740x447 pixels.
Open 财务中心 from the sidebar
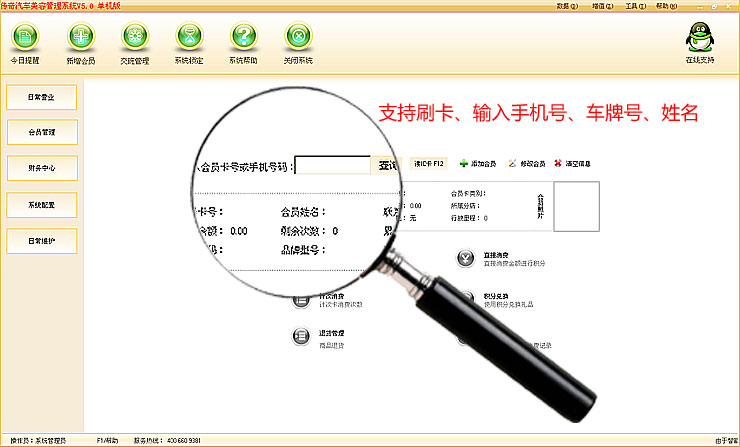coord(42,168)
